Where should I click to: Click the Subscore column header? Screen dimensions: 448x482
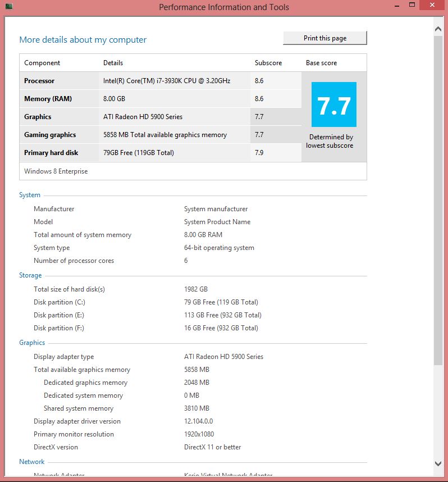click(268, 63)
